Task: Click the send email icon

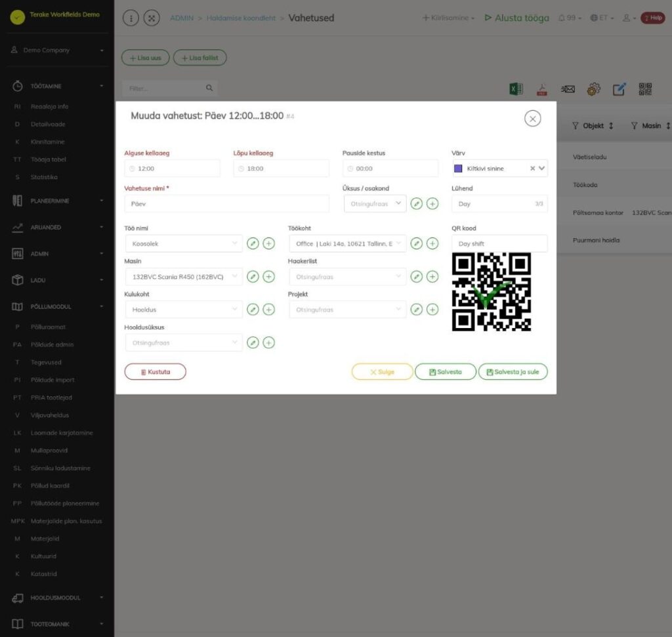Action: pyautogui.click(x=568, y=89)
